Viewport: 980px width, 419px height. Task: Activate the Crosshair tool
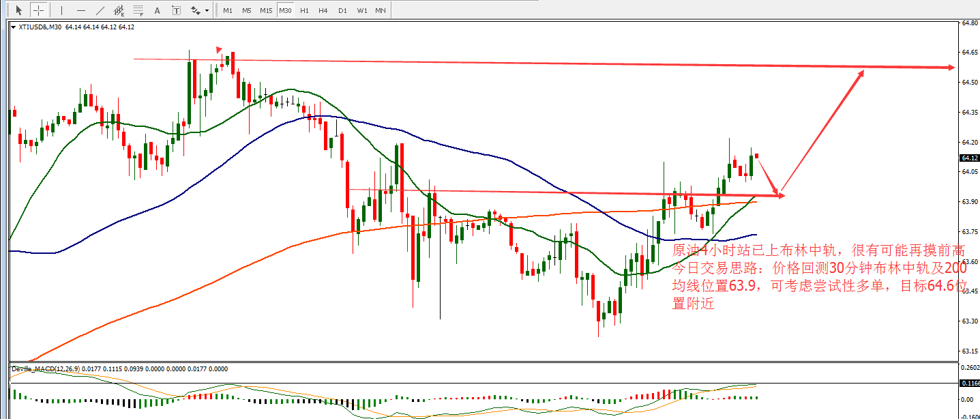(40, 10)
